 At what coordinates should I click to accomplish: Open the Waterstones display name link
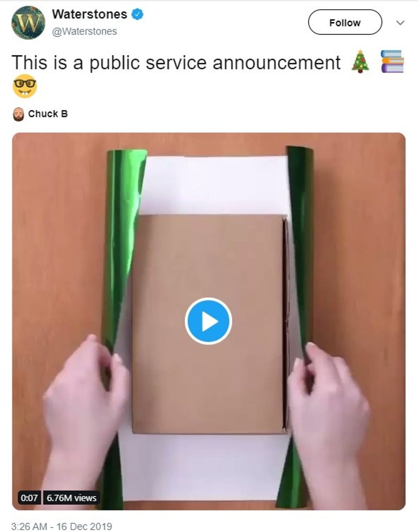(x=90, y=14)
